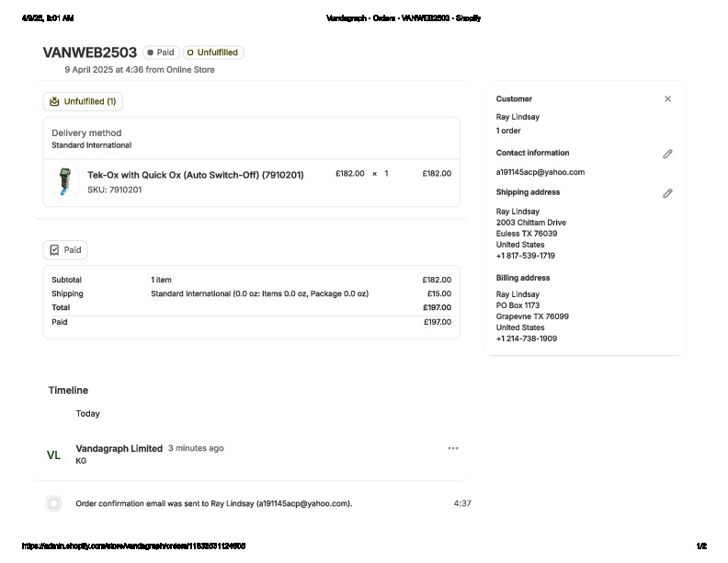Image resolution: width=728 pixels, height=563 pixels.
Task: Open the customer's 1 order link
Action: (x=508, y=131)
